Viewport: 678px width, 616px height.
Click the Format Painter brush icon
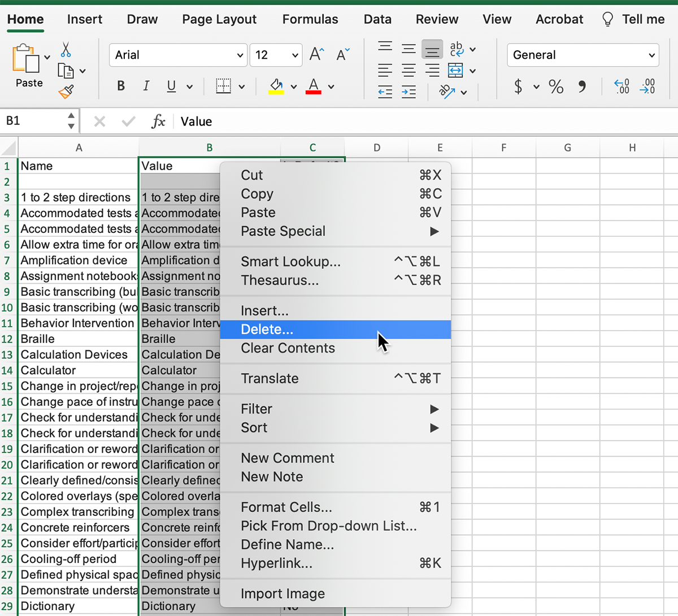pos(66,92)
